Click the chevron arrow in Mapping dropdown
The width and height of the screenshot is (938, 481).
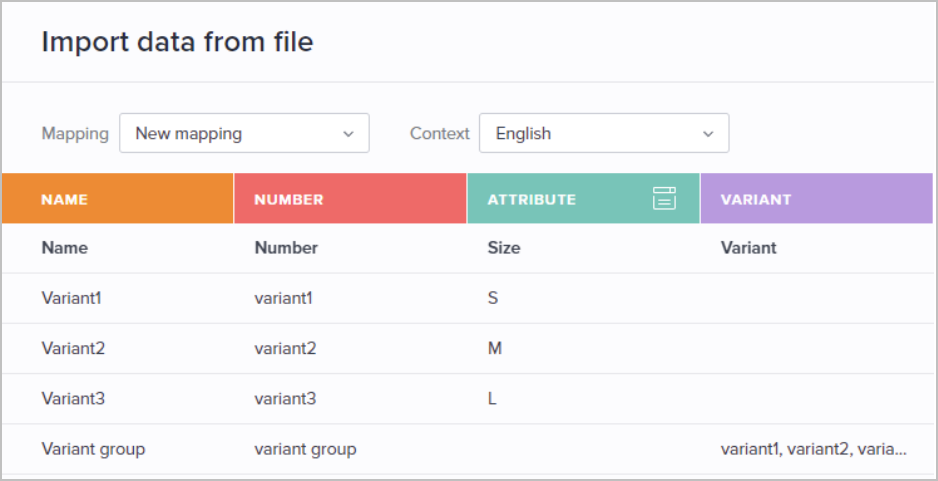click(348, 134)
